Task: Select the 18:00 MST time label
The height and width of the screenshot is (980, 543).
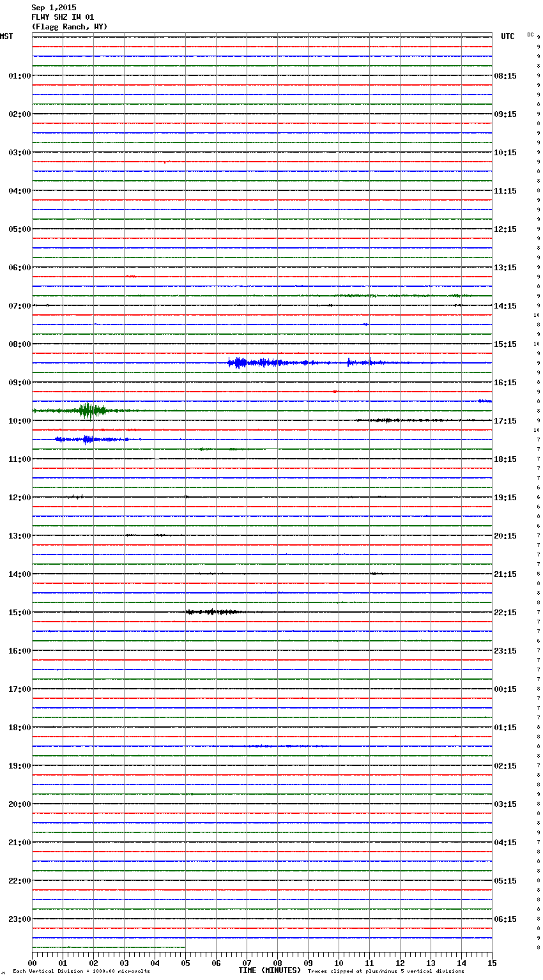Action: [20, 728]
